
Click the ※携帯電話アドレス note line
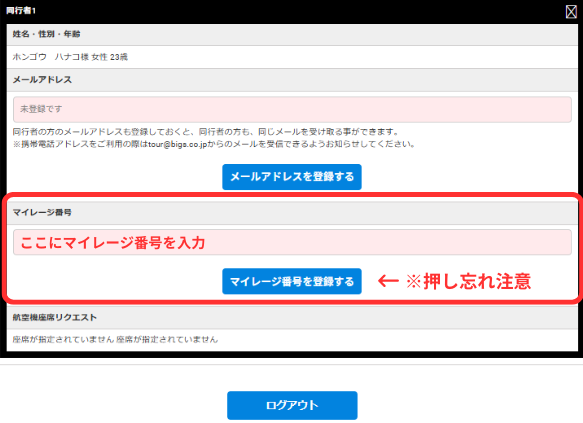click(x=214, y=144)
